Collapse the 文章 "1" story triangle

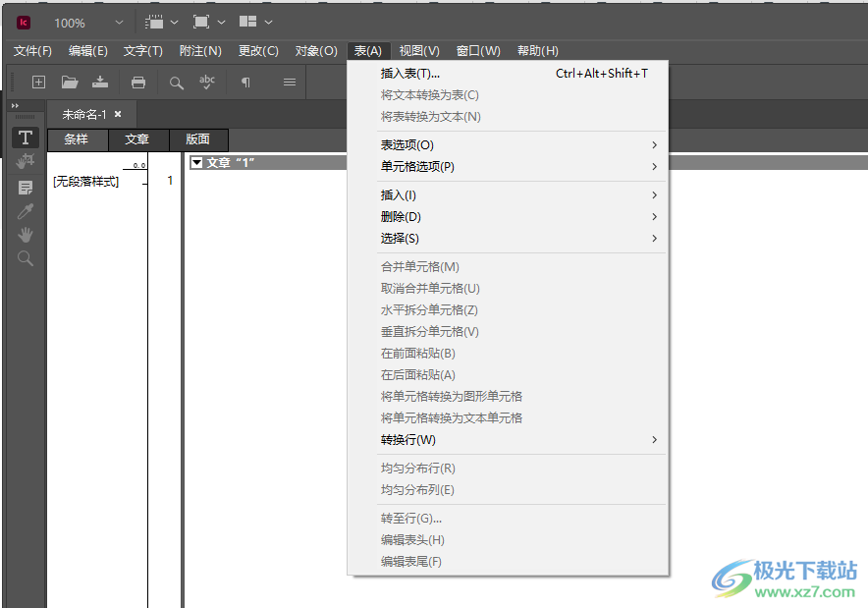pos(196,163)
